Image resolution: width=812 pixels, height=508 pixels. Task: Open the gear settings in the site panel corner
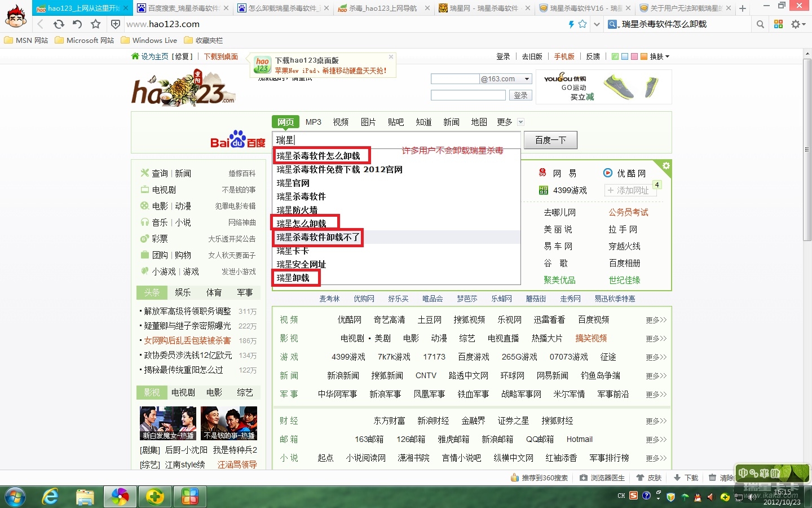[666, 166]
